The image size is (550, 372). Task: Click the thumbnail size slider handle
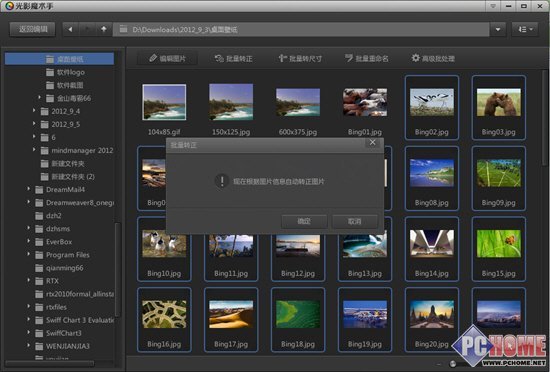[453, 363]
